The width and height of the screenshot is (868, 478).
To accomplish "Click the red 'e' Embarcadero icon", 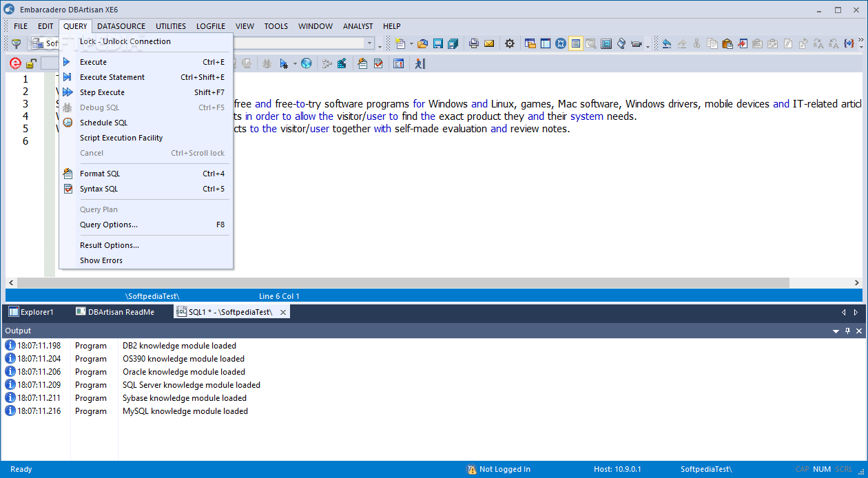I will click(15, 63).
